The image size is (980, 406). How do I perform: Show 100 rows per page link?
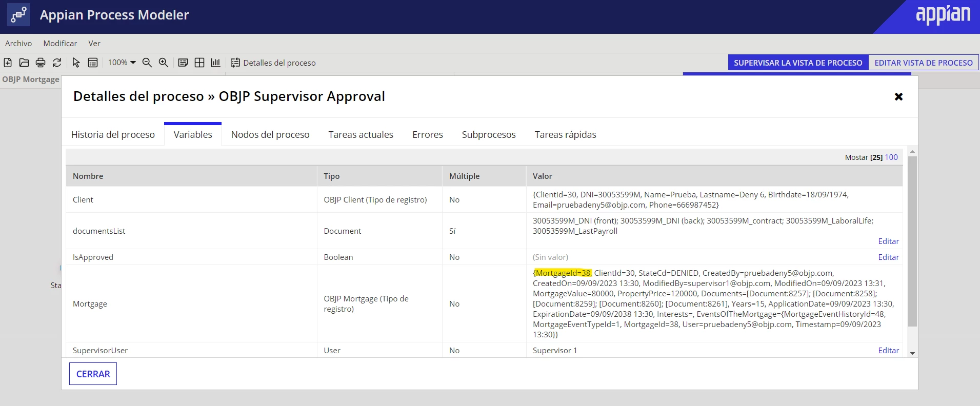pos(891,157)
